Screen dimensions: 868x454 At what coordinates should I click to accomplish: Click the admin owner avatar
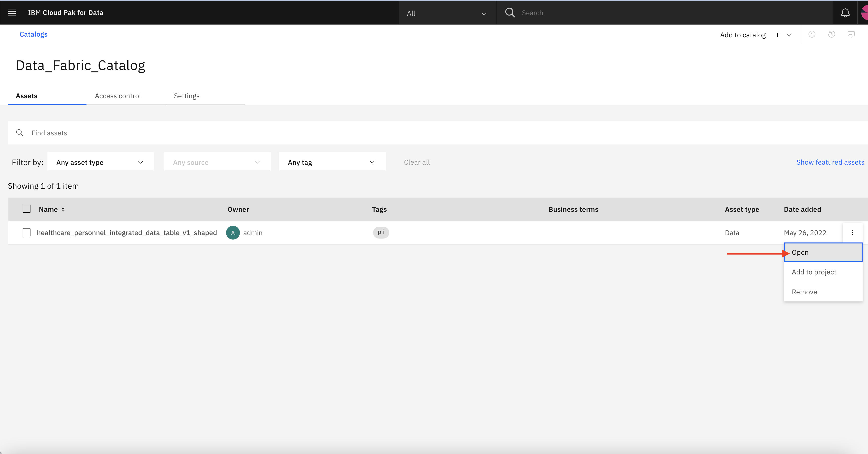[x=233, y=233]
